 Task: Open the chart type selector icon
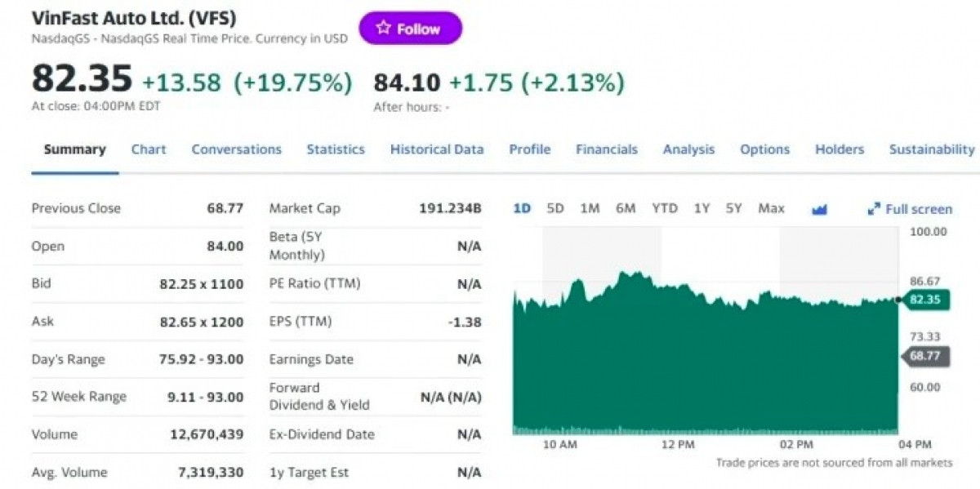click(x=819, y=208)
